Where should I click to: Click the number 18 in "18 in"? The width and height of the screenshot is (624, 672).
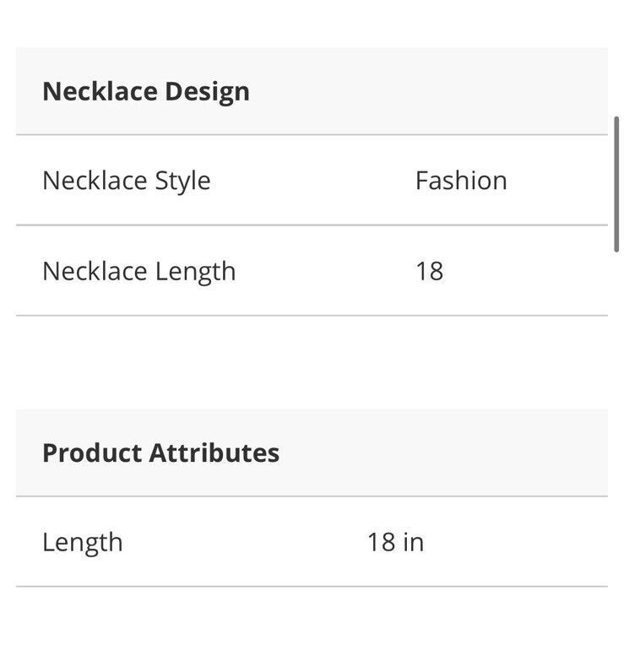[381, 542]
